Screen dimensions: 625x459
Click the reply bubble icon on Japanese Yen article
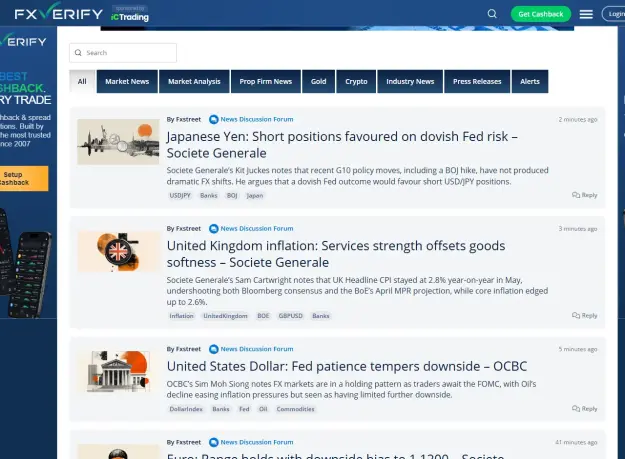[576, 195]
